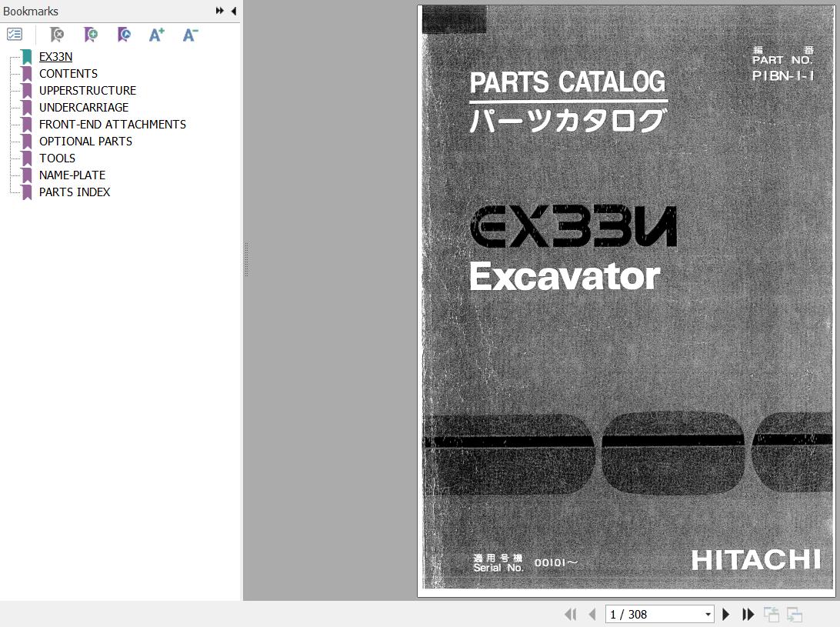
Task: Decrease bookmark text size with A- icon
Action: tap(190, 35)
